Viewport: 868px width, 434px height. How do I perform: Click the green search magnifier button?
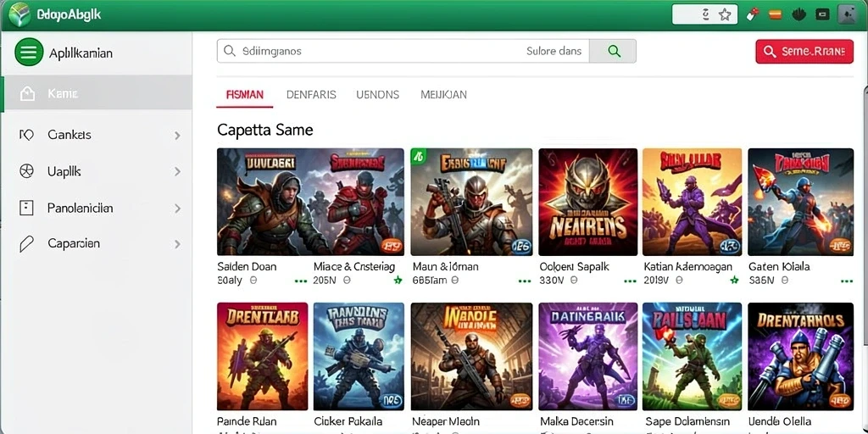point(613,51)
